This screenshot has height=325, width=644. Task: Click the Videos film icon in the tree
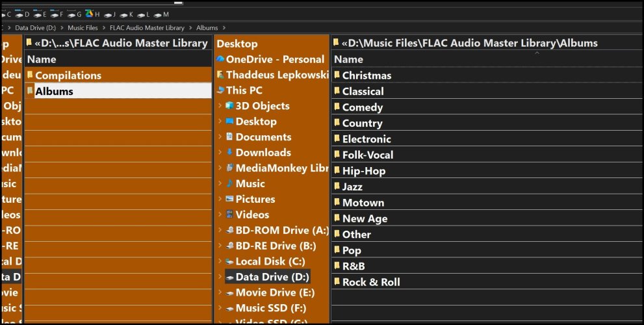click(x=229, y=214)
